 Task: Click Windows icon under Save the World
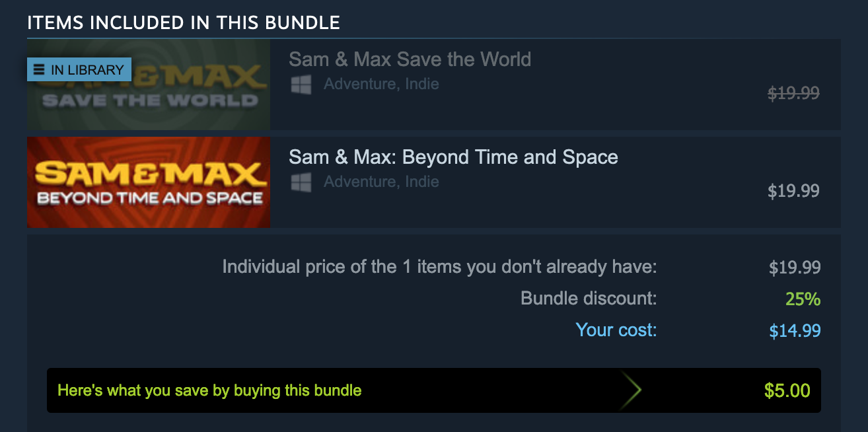click(x=301, y=85)
